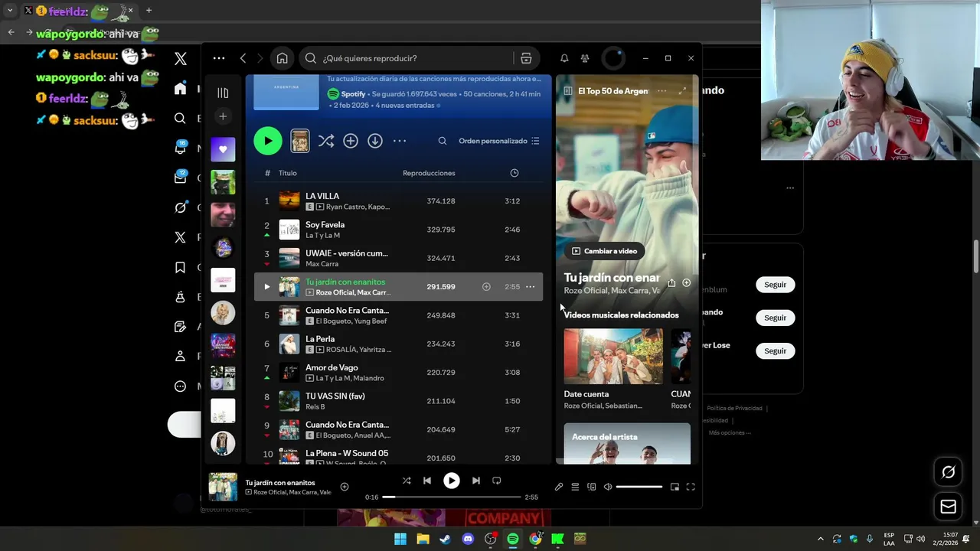Viewport: 980px width, 551px height.
Task: Select the track Soy Favela
Action: [398, 230]
